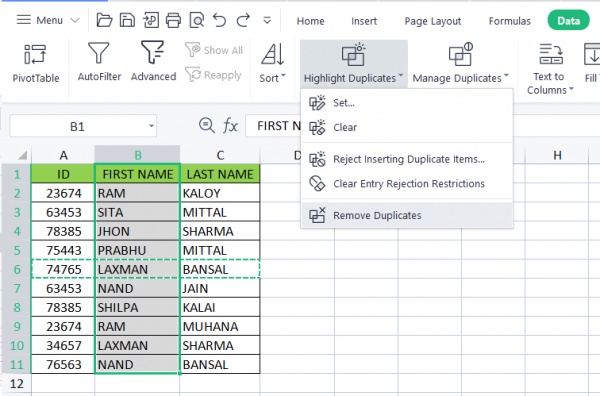
Task: Select Clear Entry Rejection Restrictions
Action: pos(407,184)
